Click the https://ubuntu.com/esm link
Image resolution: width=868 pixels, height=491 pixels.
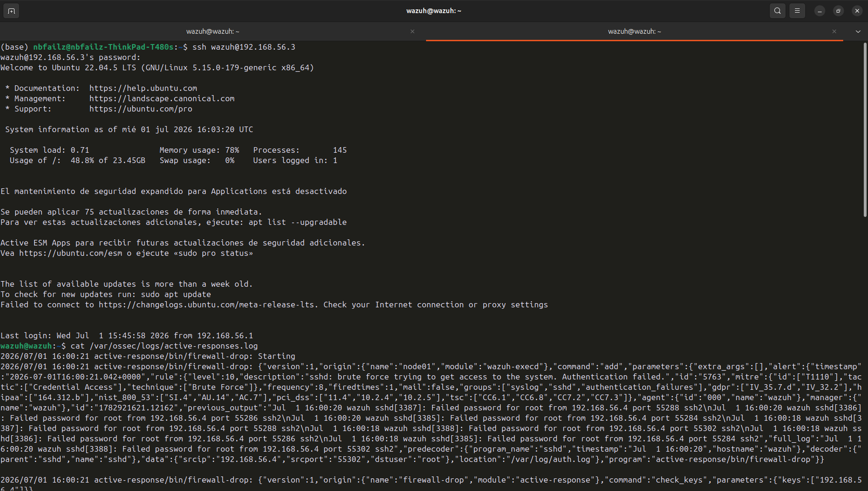pyautogui.click(x=70, y=253)
